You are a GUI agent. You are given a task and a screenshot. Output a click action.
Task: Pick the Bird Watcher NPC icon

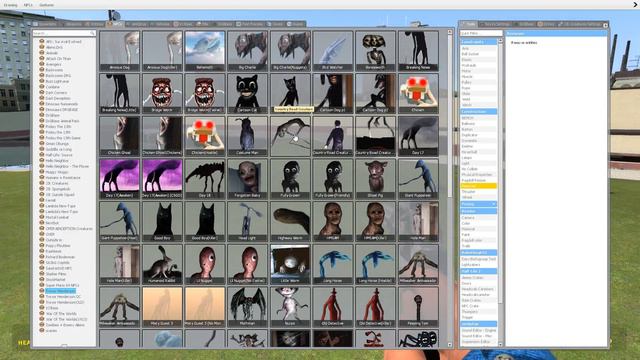pos(333,51)
